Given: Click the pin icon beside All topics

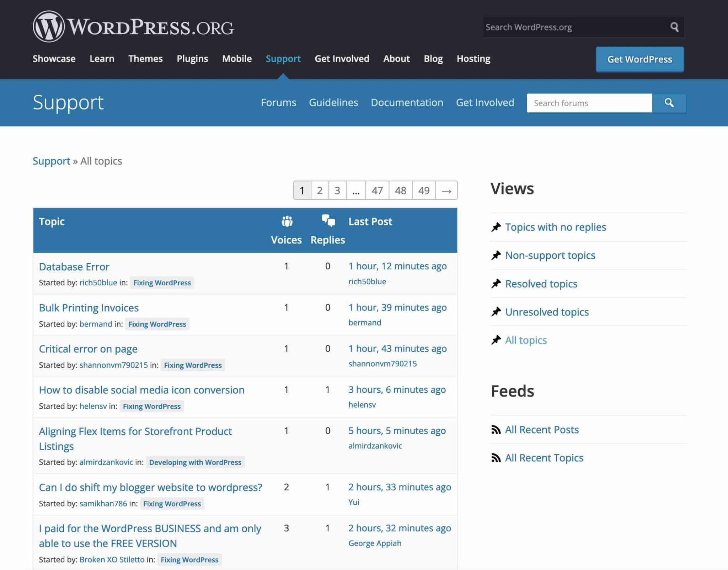Looking at the screenshot, I should (496, 340).
